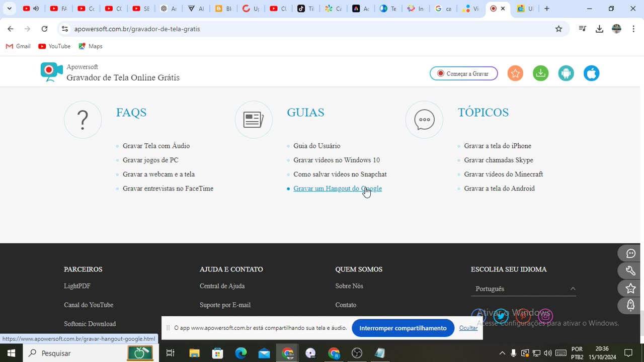Click the GUIAS newspaper icon
Viewport: 644px width, 362px height.
(x=254, y=120)
